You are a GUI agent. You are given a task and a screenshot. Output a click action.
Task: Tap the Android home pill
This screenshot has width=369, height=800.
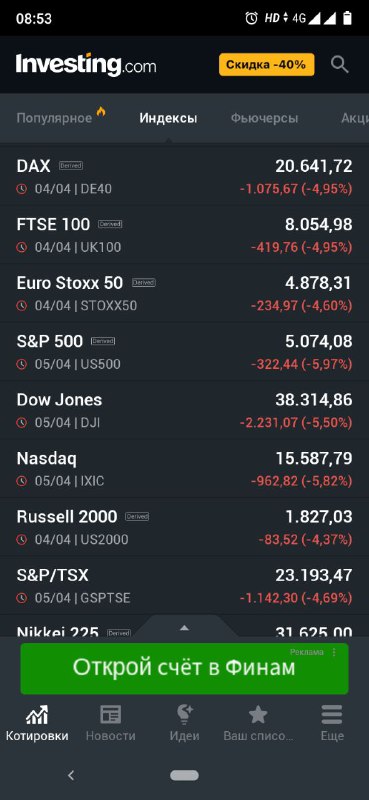pos(184,776)
